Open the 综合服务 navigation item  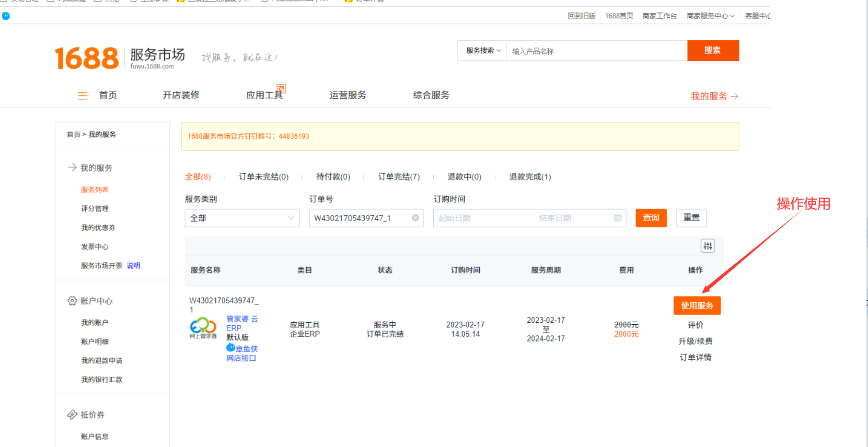(431, 95)
